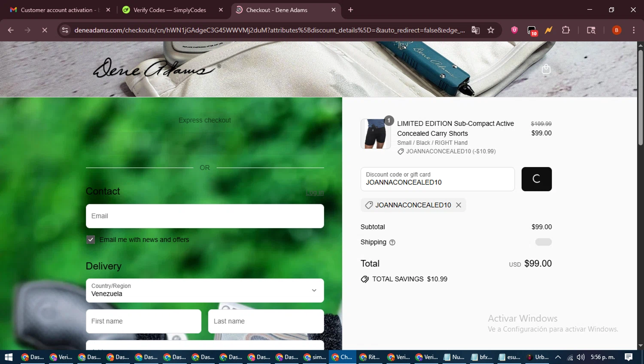
Task: Click the struck-through $109.99 price
Action: coord(541,124)
